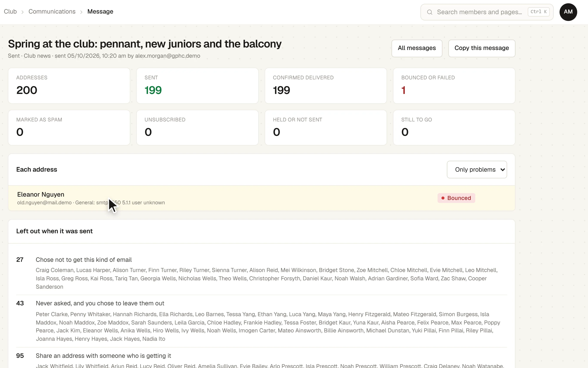Go to Club breadcrumb
This screenshot has width=588, height=368.
(x=10, y=11)
